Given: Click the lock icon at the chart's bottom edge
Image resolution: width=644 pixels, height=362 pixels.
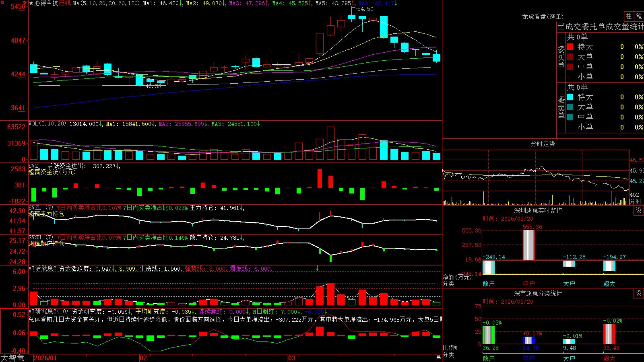Looking at the screenshot, I should 439,357.
